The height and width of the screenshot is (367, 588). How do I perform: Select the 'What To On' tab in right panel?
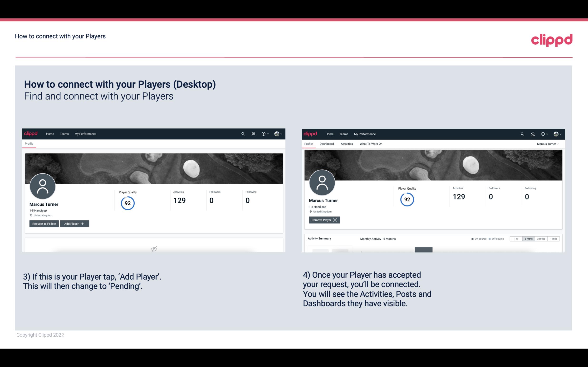pos(371,144)
